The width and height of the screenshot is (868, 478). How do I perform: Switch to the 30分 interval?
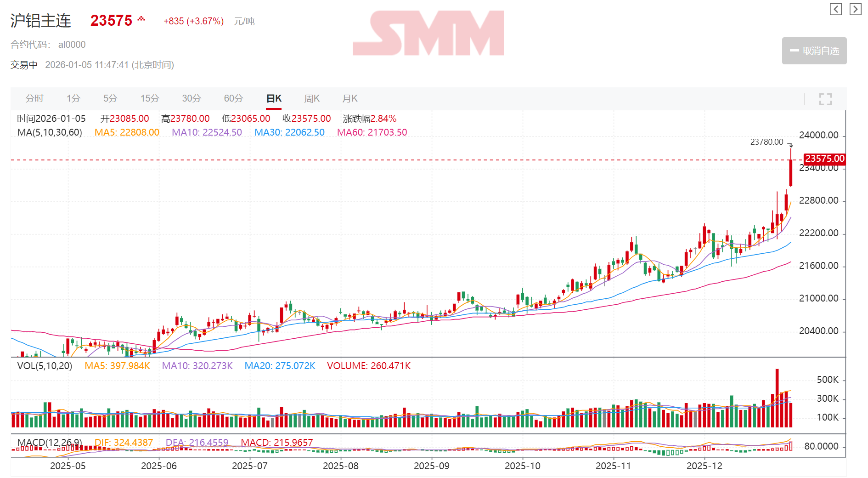[192, 98]
